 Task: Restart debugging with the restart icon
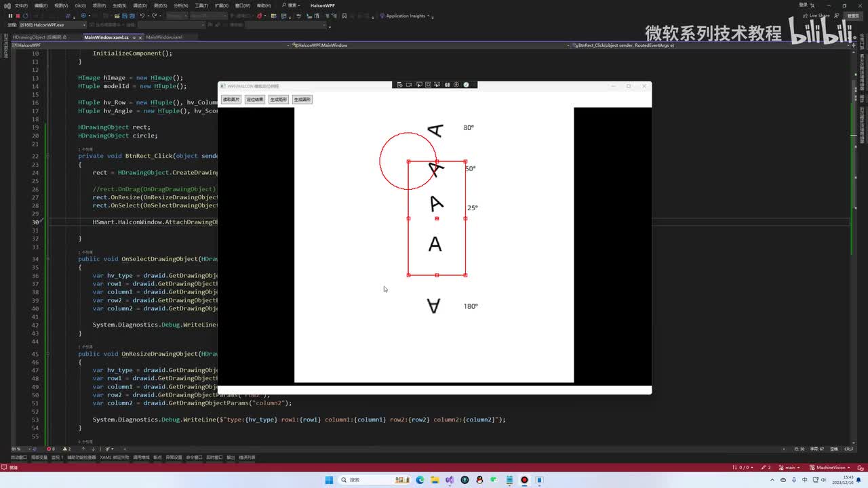tap(25, 16)
